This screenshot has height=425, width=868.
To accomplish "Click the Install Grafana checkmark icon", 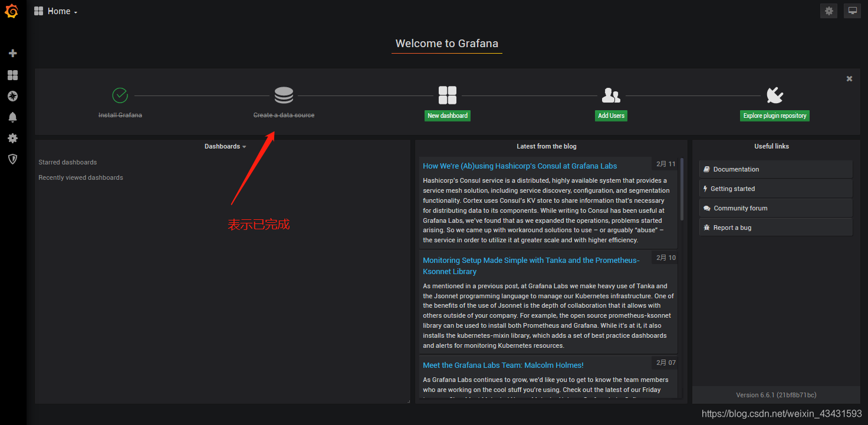I will [120, 95].
